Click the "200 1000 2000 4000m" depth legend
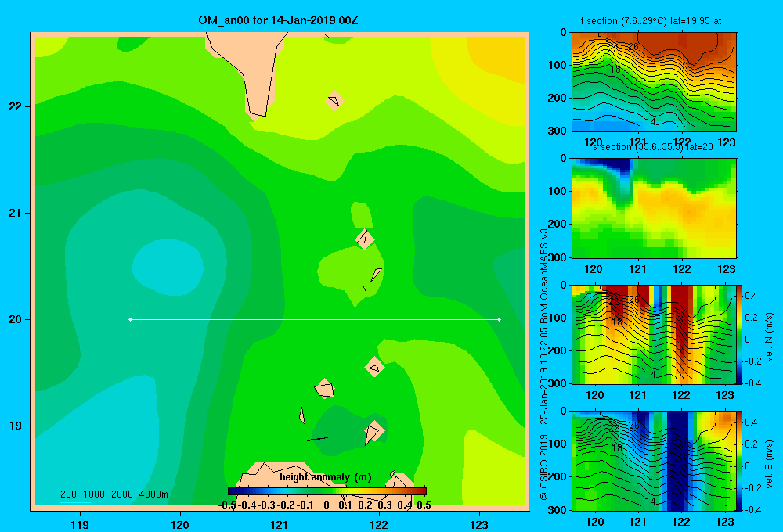Screen dimensions: 783x532 [x=114, y=494]
